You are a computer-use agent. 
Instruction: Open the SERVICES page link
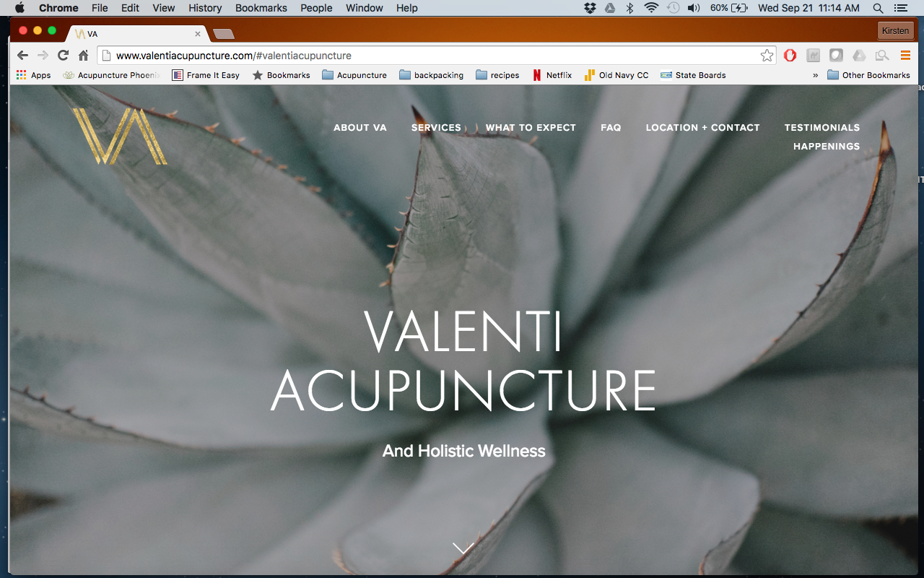pyautogui.click(x=436, y=127)
